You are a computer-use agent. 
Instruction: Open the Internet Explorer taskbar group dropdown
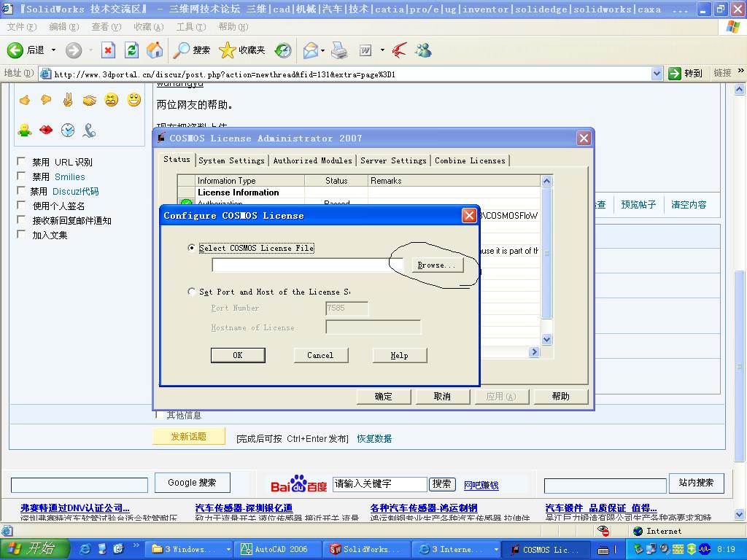click(496, 550)
